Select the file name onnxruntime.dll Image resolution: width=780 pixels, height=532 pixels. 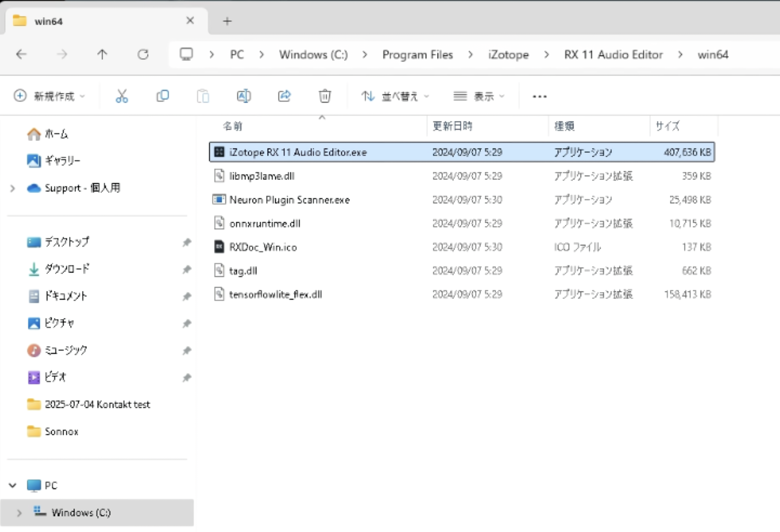265,224
